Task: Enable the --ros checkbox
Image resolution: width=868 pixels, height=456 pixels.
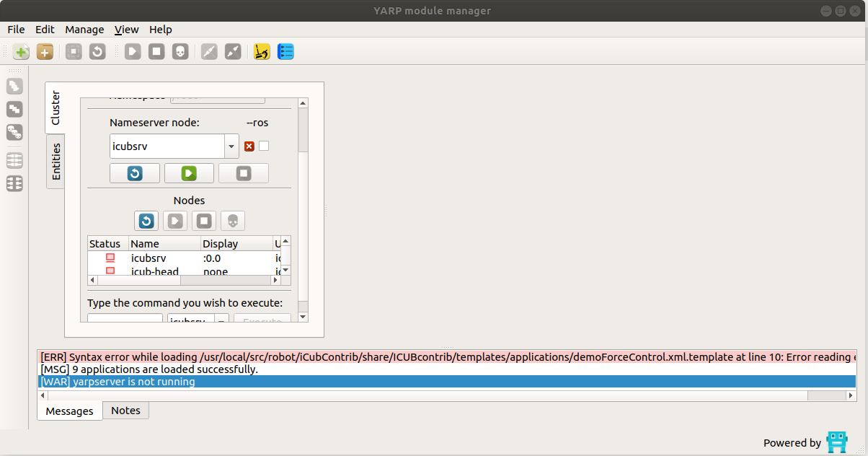Action: tap(264, 146)
